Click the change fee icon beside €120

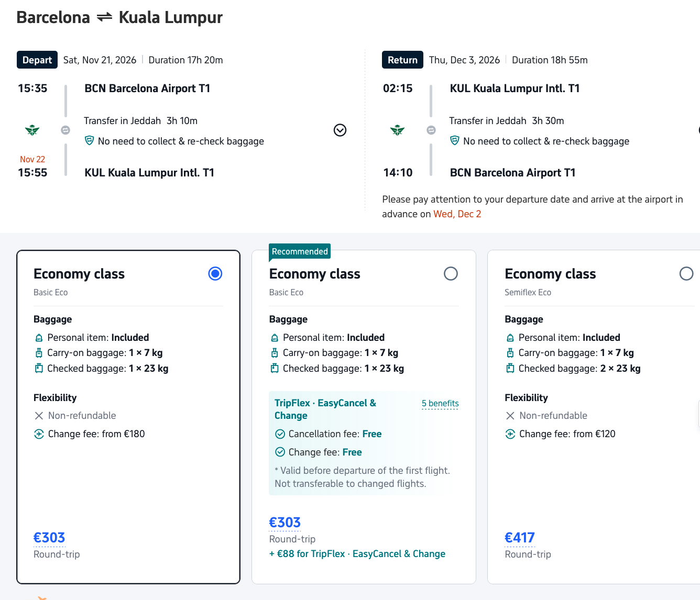point(510,434)
